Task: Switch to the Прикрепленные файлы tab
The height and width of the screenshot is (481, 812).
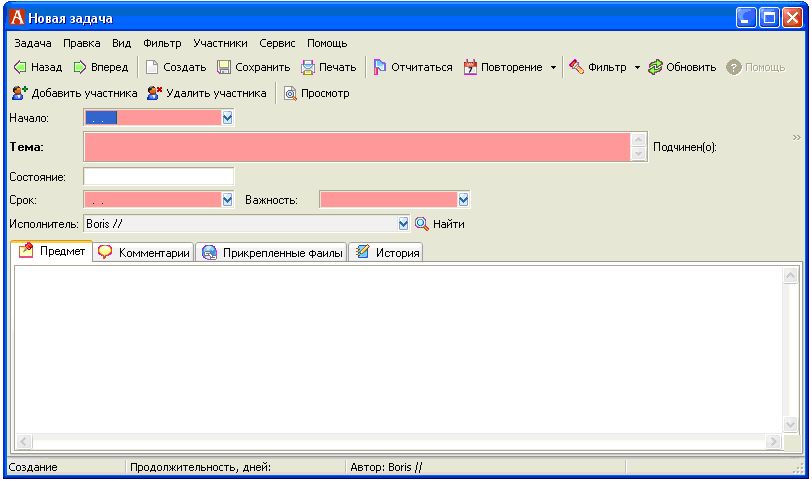Action: point(272,253)
